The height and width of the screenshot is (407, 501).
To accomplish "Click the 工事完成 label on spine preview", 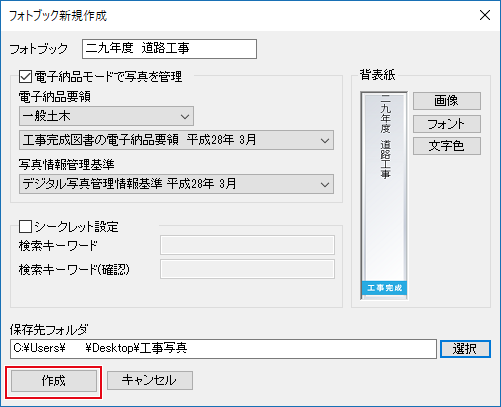I will pos(384,288).
